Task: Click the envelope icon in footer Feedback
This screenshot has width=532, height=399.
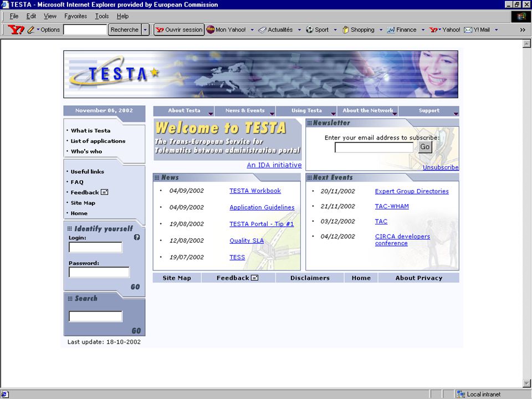Action: (x=254, y=278)
